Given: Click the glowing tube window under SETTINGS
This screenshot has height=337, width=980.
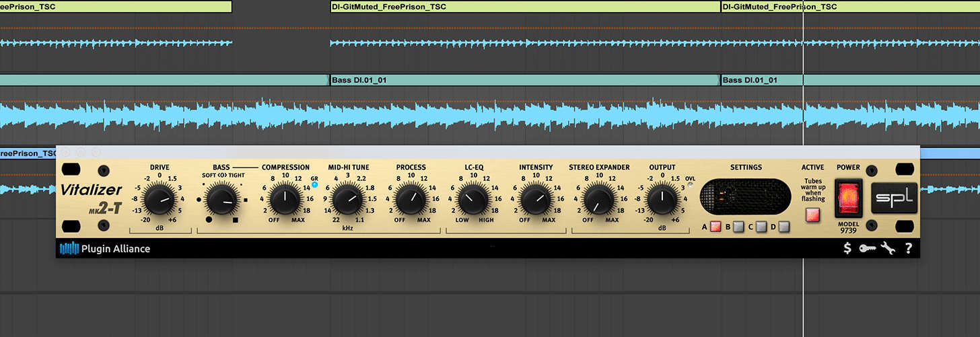Looking at the screenshot, I should coord(744,197).
